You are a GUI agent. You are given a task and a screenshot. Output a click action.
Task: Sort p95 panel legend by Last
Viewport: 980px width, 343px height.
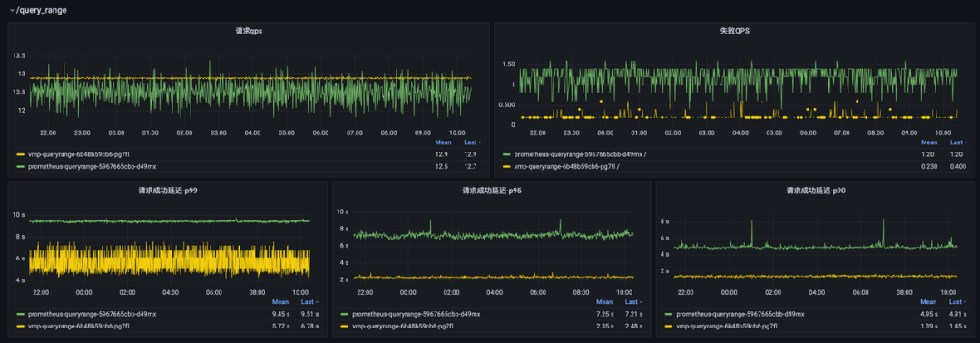pyautogui.click(x=632, y=302)
